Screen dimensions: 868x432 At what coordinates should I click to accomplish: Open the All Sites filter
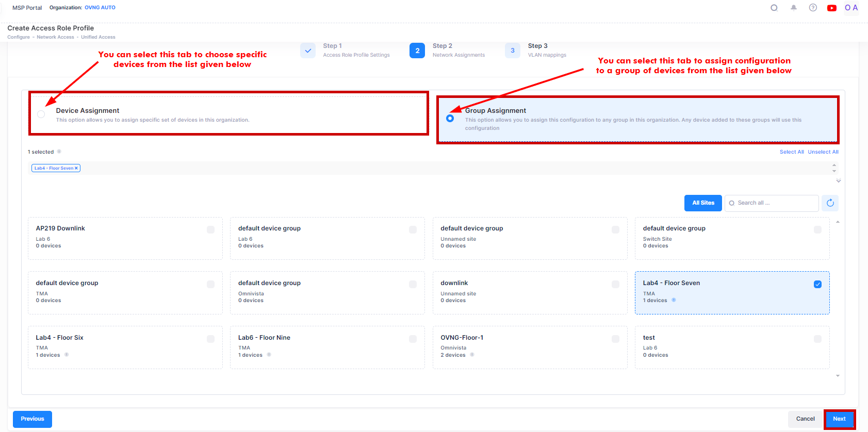pos(703,203)
